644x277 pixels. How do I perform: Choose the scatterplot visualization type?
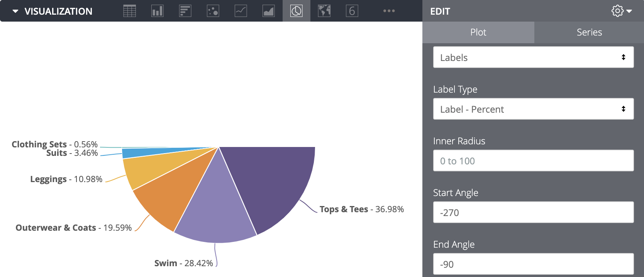coord(213,11)
